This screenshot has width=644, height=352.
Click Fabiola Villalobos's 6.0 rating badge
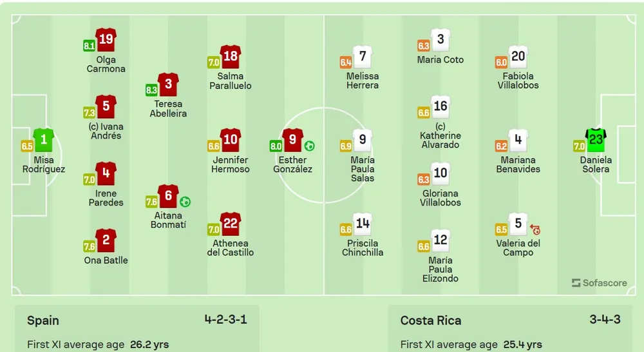tap(501, 63)
